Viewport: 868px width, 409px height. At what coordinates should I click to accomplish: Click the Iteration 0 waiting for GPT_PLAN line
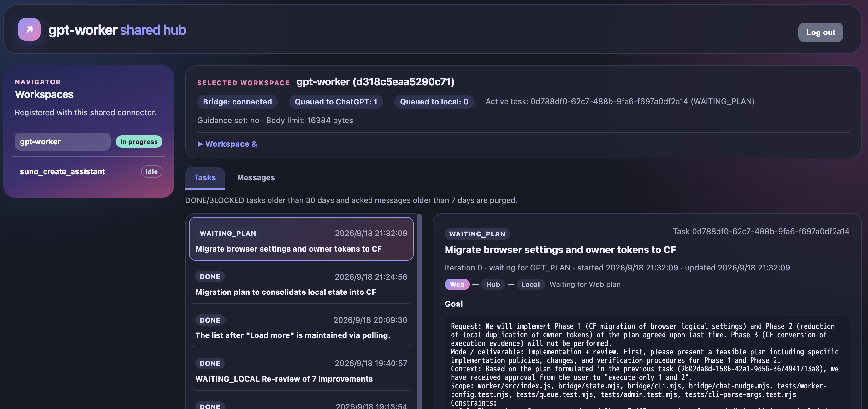pos(617,268)
